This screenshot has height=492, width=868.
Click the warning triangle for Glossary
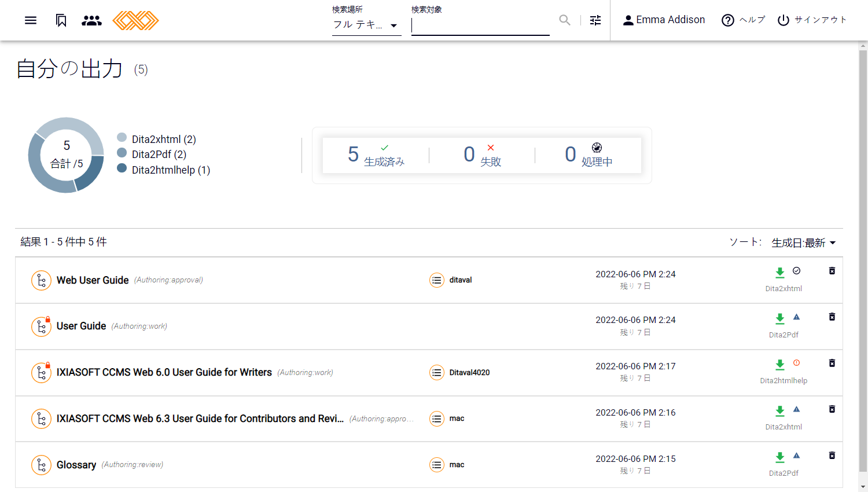[797, 456]
